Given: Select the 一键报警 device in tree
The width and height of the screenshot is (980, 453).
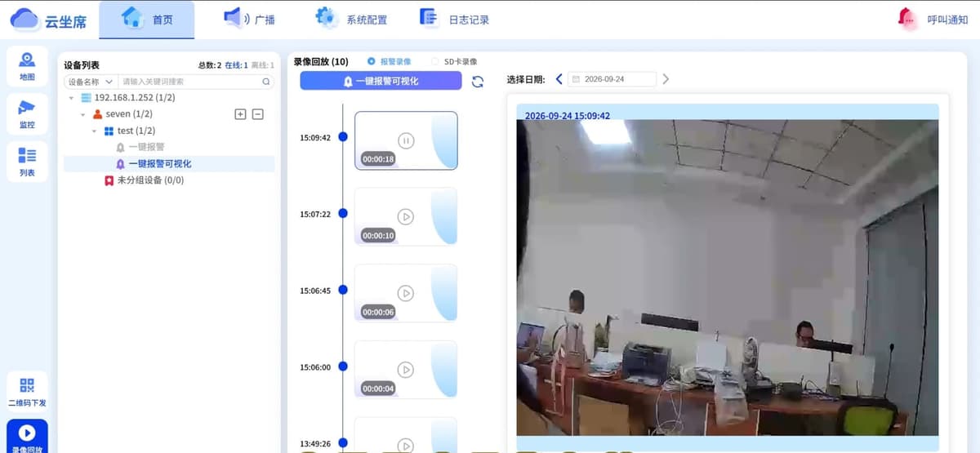Looking at the screenshot, I should [146, 147].
